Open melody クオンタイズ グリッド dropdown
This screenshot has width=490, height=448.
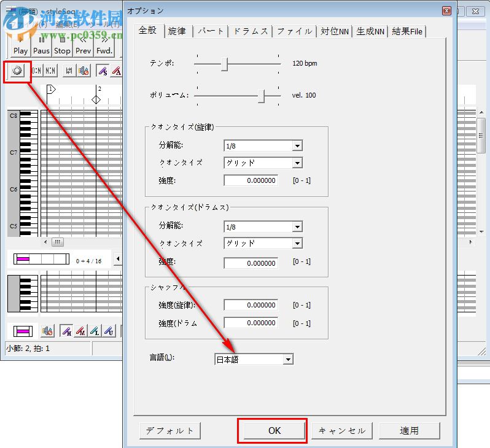click(x=263, y=163)
